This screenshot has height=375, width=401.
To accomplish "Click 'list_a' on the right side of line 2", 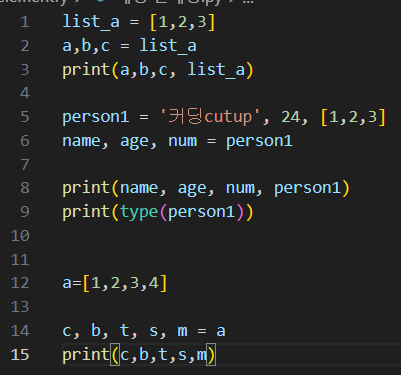I will (x=168, y=46).
